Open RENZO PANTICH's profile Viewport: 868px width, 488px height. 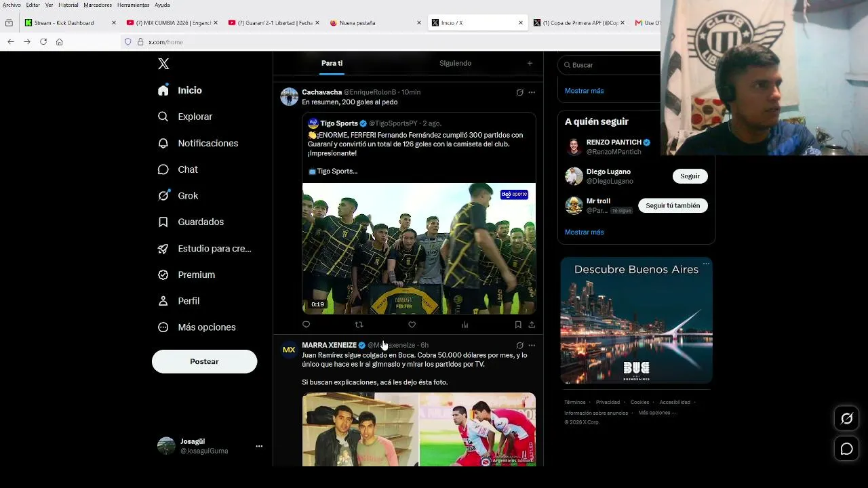click(x=614, y=142)
